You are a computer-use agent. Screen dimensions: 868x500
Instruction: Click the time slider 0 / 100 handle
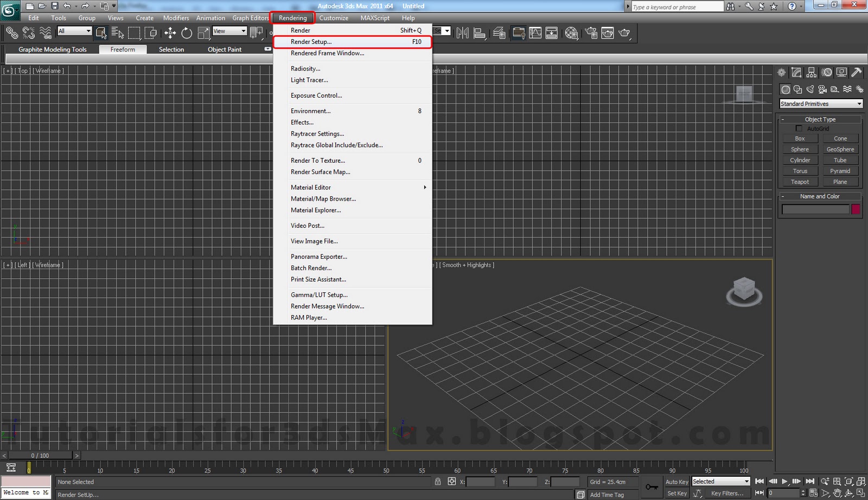point(40,456)
